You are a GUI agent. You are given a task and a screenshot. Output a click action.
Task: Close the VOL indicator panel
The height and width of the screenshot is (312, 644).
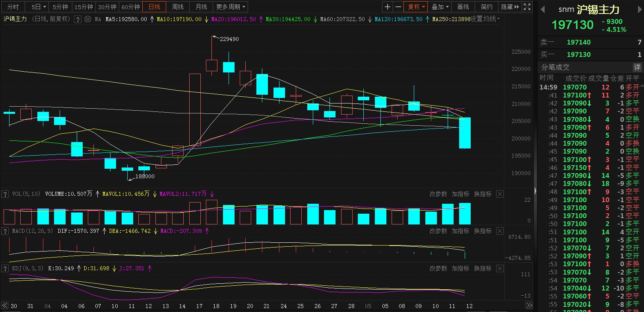500,194
